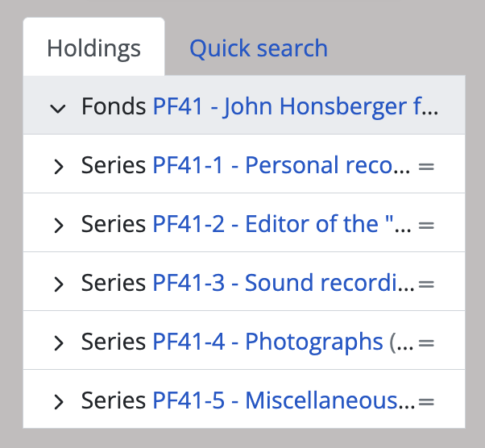This screenshot has width=485, height=448.
Task: Expand Series PF41-4 Photographs
Action: (x=58, y=343)
